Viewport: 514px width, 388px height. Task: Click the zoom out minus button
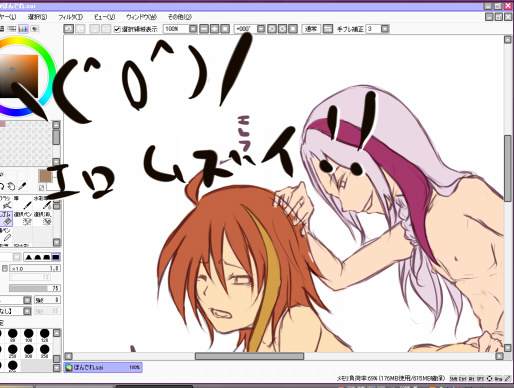tap(204, 29)
